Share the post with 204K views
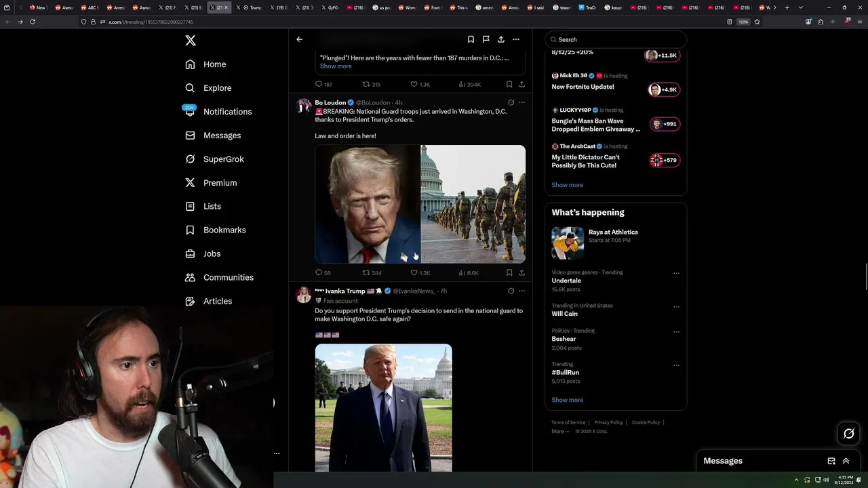The width and height of the screenshot is (868, 488). (x=521, y=84)
